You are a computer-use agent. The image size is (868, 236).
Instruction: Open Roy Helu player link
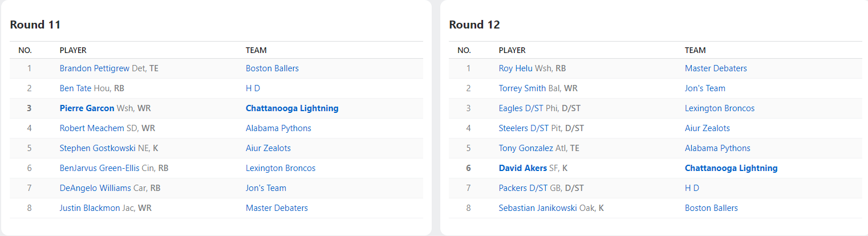point(516,68)
